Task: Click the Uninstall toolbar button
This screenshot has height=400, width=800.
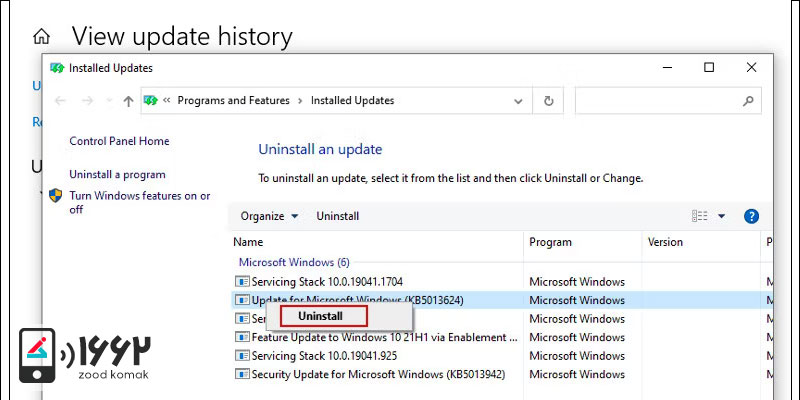Action: coord(338,216)
